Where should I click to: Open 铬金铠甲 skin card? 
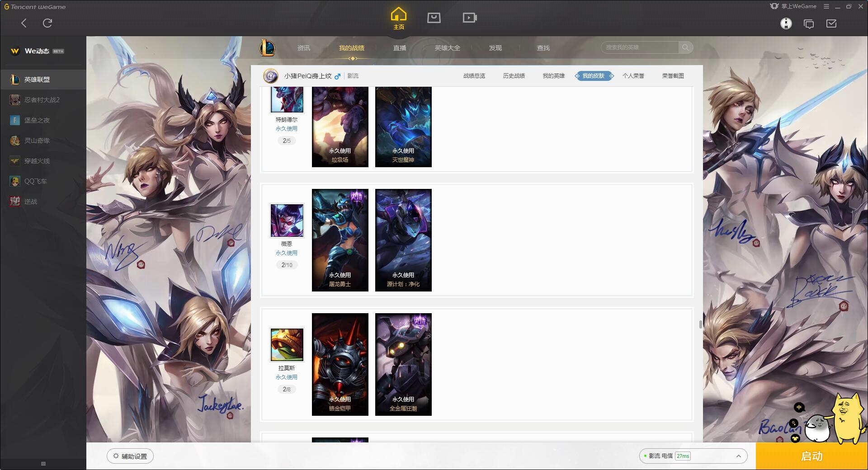pyautogui.click(x=340, y=364)
